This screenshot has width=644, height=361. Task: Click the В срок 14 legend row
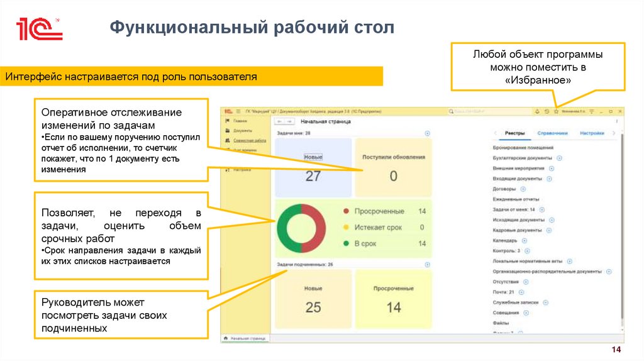[384, 243]
